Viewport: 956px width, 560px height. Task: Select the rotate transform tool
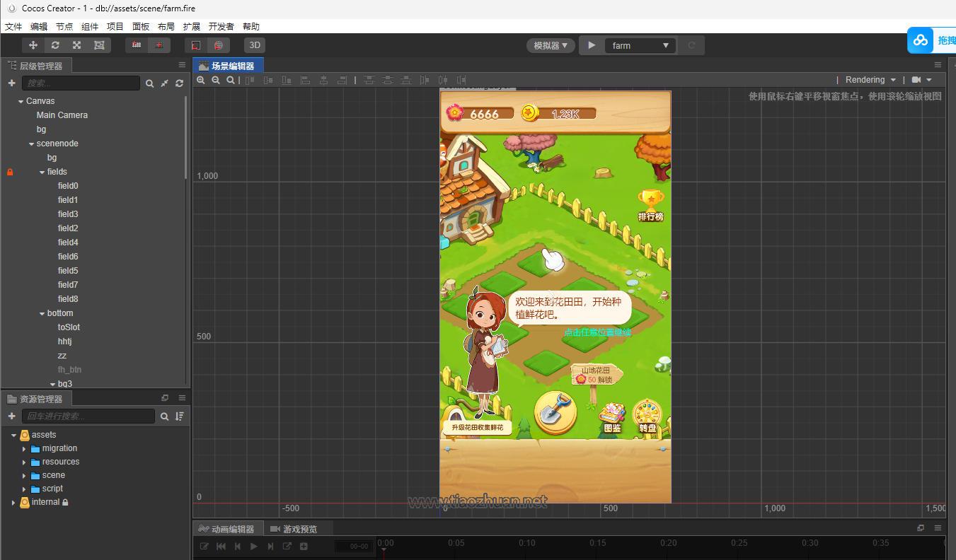[55, 45]
